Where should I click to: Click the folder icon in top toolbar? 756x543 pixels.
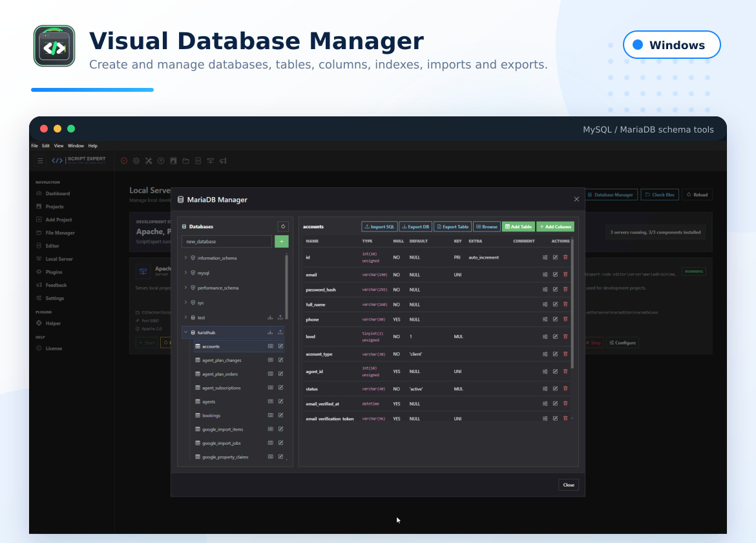pyautogui.click(x=185, y=160)
